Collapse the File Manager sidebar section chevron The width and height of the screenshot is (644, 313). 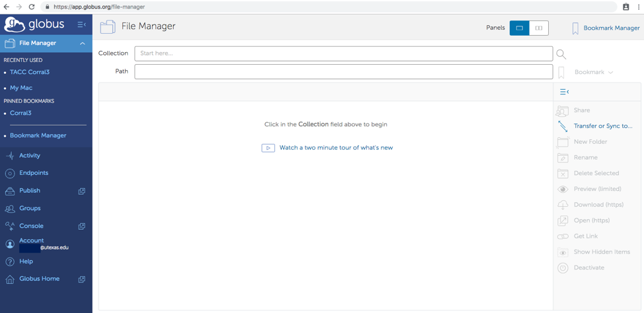click(x=83, y=44)
